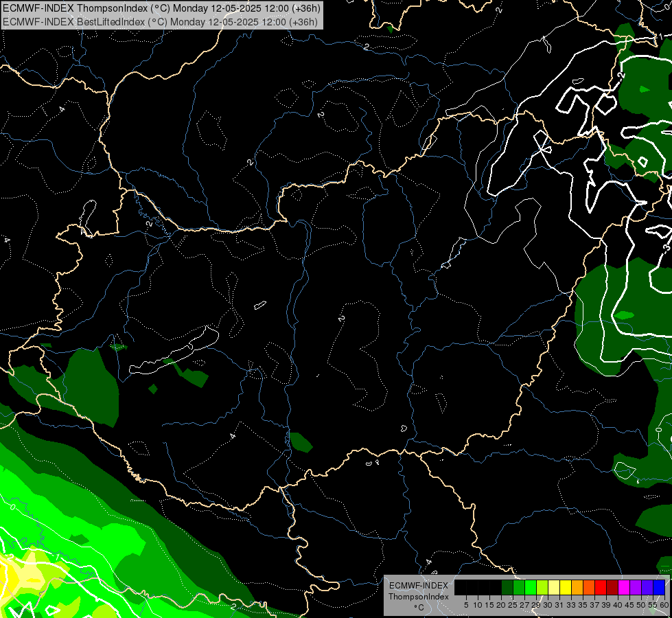Screen dimensions: 672x618
Task: Click the legend tick value '20'
Action: coord(502,605)
